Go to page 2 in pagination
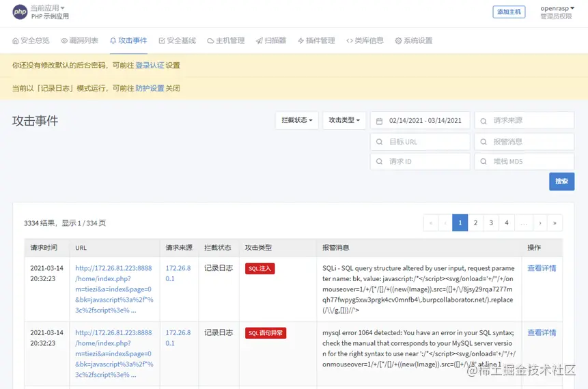The image size is (588, 389). (475, 223)
